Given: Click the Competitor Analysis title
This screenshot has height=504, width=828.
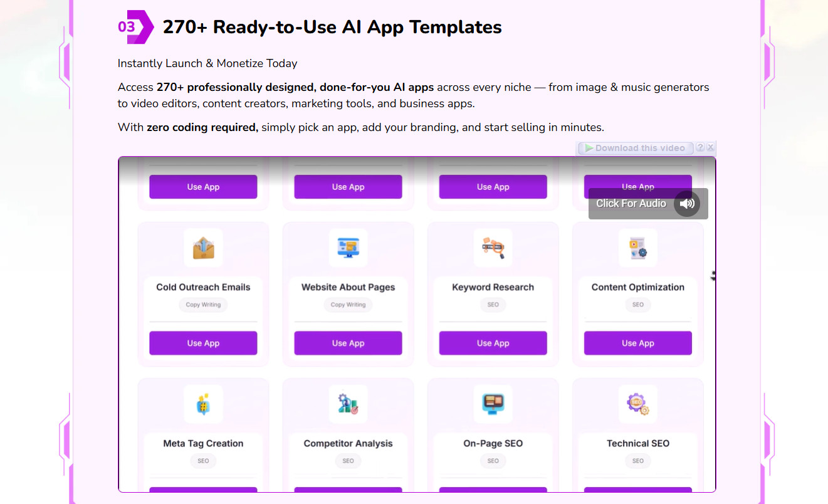Looking at the screenshot, I should point(348,443).
